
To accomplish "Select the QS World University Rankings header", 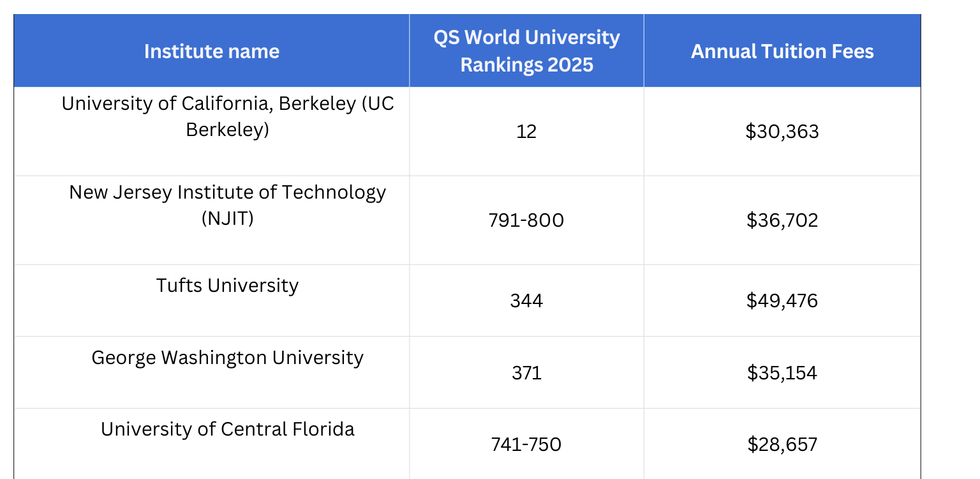I will pyautogui.click(x=526, y=51).
